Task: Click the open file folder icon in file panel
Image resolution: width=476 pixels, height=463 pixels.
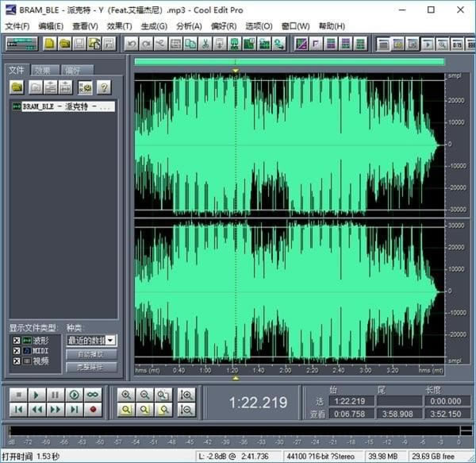Action: [x=17, y=87]
